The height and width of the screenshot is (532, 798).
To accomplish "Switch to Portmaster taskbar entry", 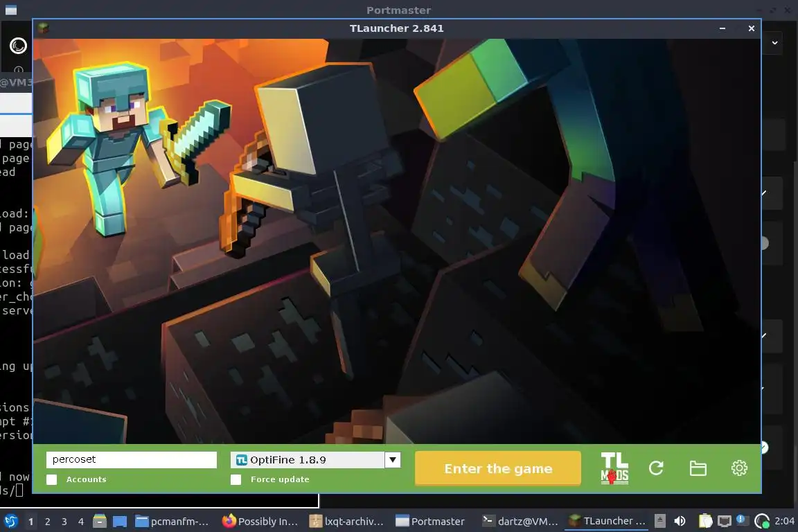I will pyautogui.click(x=431, y=521).
